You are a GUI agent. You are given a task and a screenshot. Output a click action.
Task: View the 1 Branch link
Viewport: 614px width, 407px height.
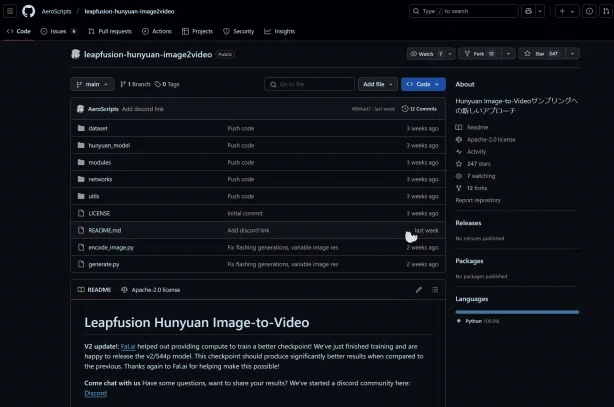(x=135, y=84)
